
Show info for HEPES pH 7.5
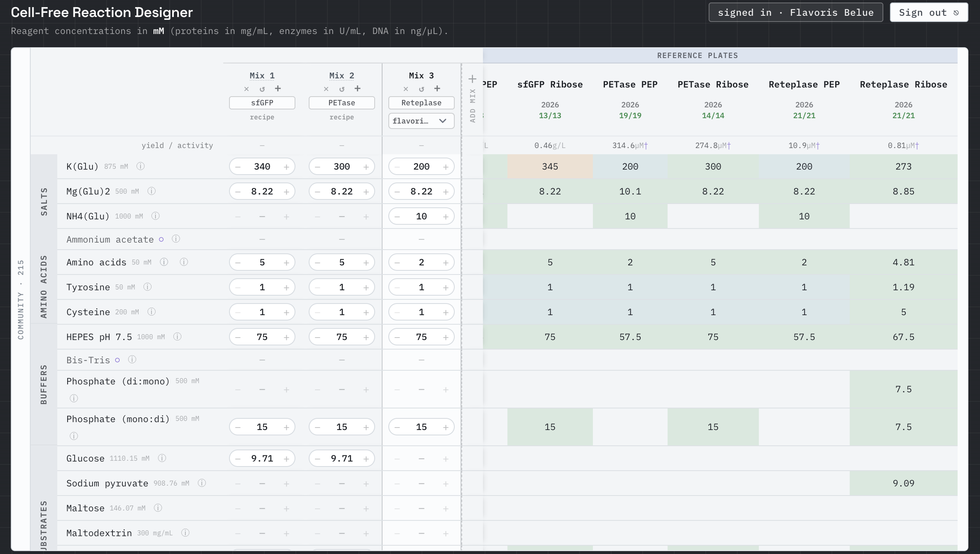click(177, 337)
